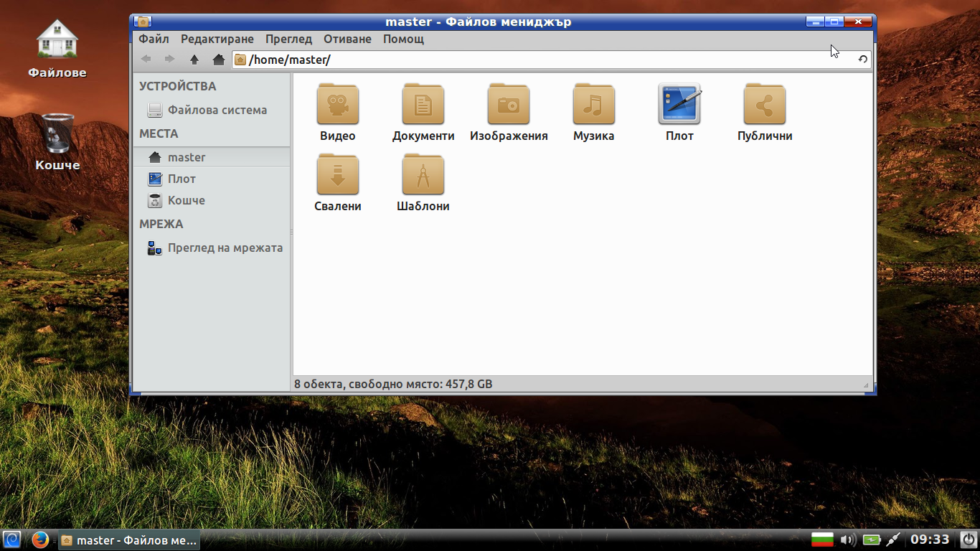Click master - Файлов мениджър taskbar button

[129, 540]
